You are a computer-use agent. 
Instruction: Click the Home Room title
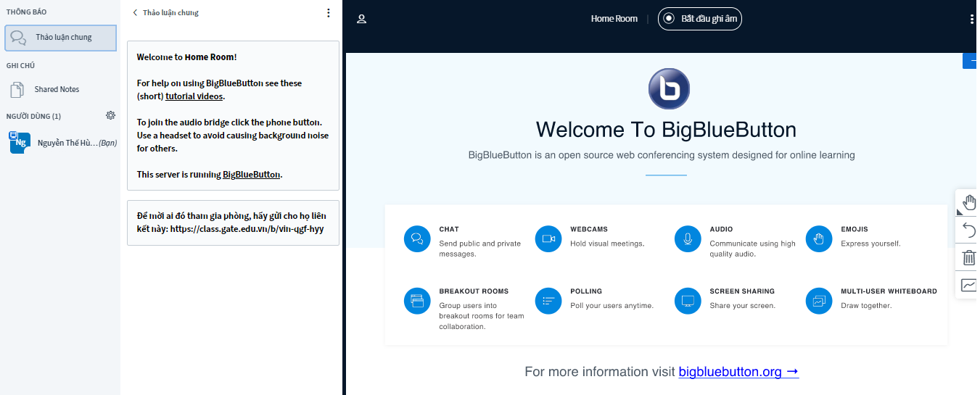[614, 19]
